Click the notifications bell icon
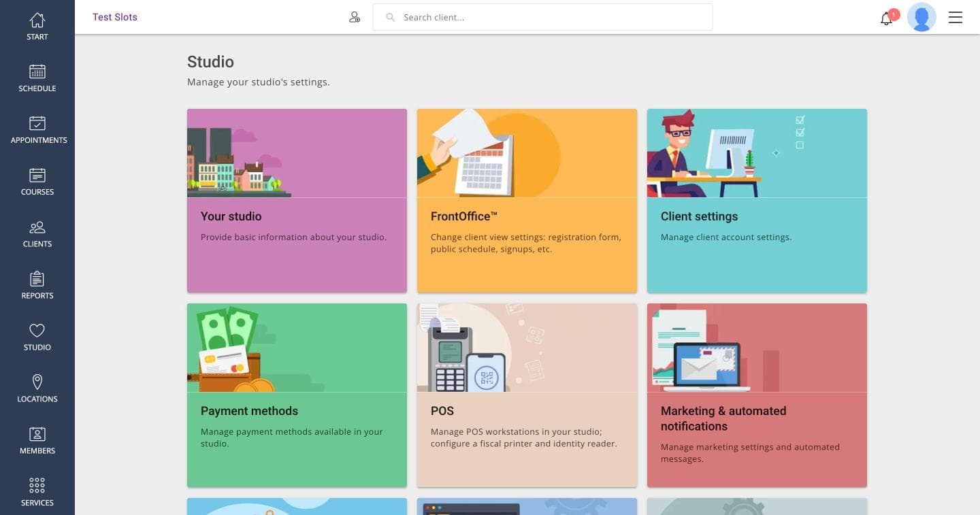This screenshot has width=980, height=515. (886, 19)
